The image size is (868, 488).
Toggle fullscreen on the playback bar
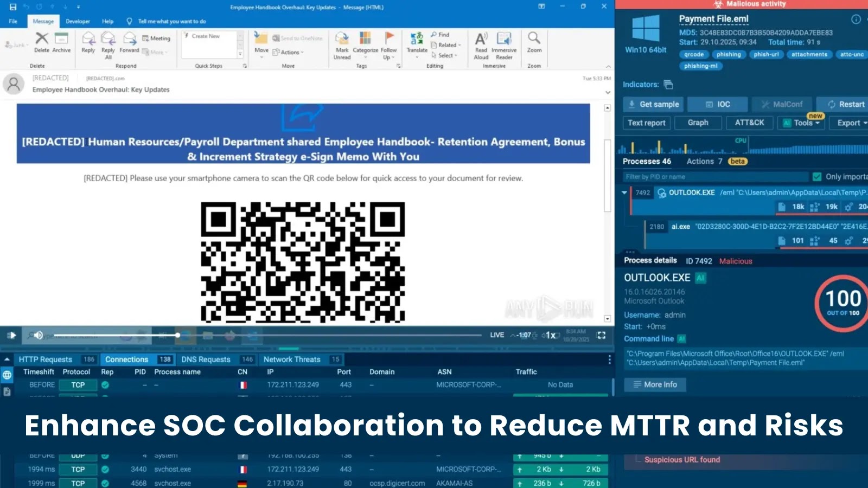tap(601, 335)
